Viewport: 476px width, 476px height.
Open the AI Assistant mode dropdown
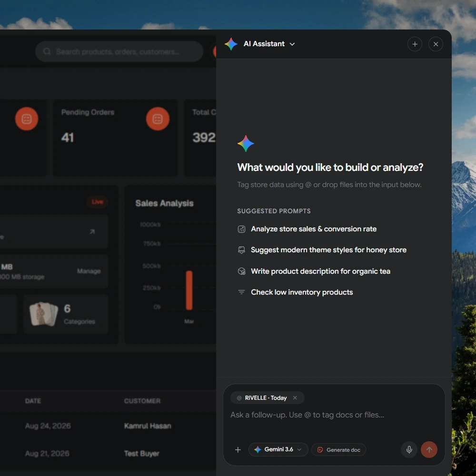tap(292, 44)
